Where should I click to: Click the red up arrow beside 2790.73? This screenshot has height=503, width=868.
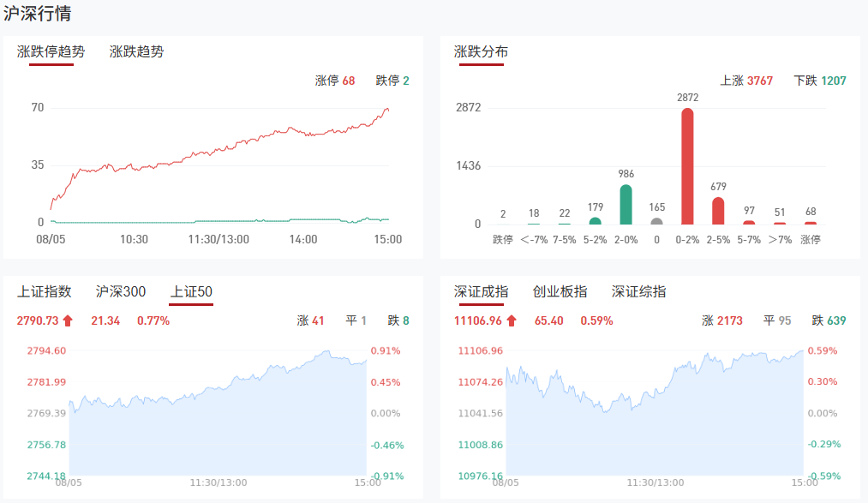click(68, 321)
